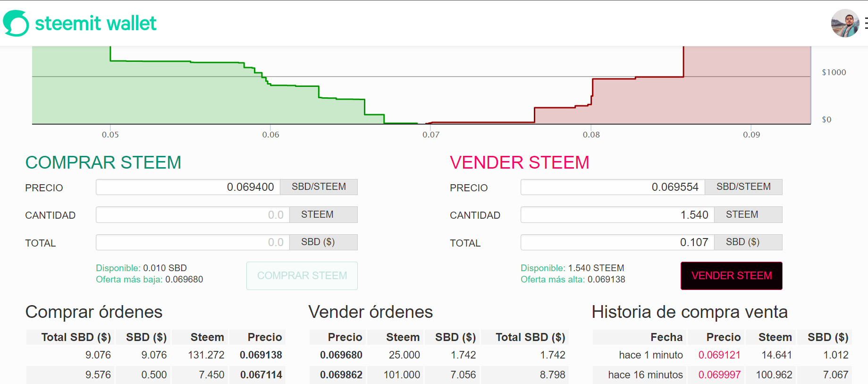Focus the sell price input field
This screenshot has height=384, width=868.
pos(613,187)
